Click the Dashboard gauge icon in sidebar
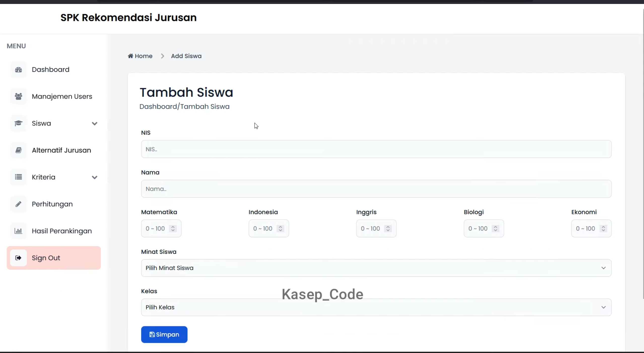This screenshot has height=353, width=644. click(x=18, y=70)
